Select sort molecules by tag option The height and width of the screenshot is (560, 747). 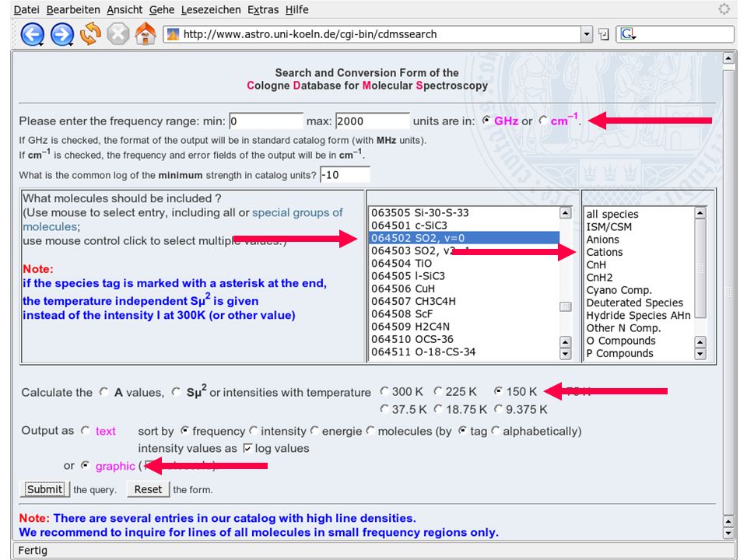462,430
